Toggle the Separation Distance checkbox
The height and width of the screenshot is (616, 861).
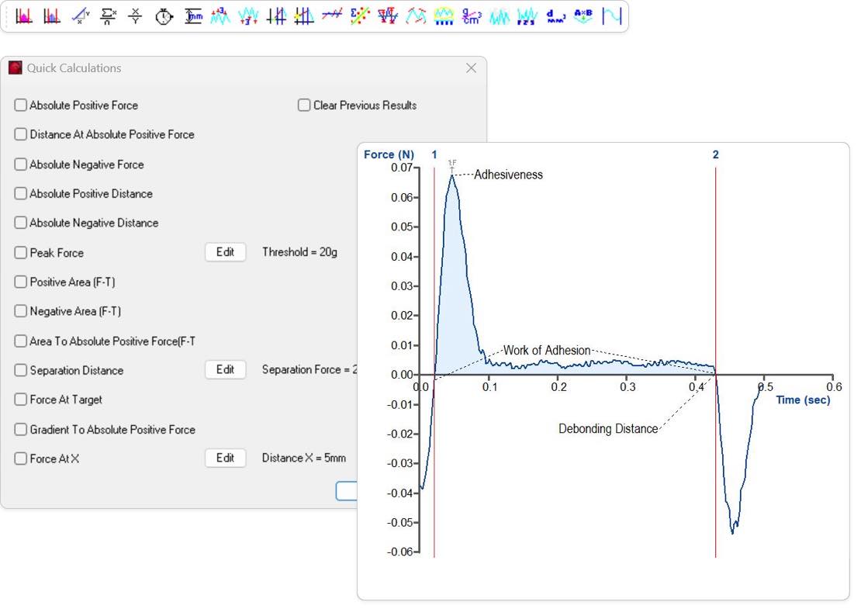21,370
